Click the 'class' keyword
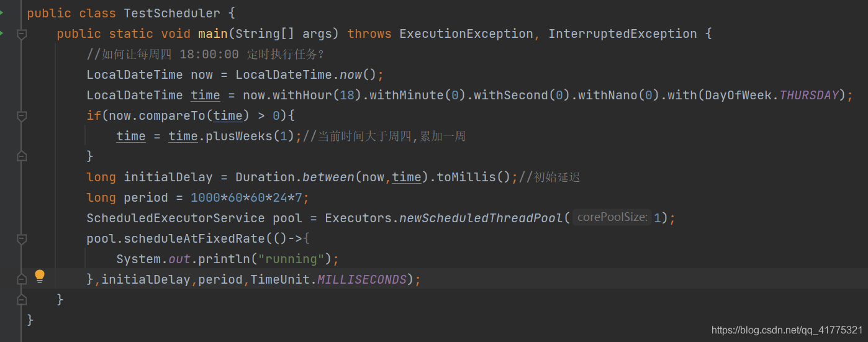868x342 pixels. (97, 13)
